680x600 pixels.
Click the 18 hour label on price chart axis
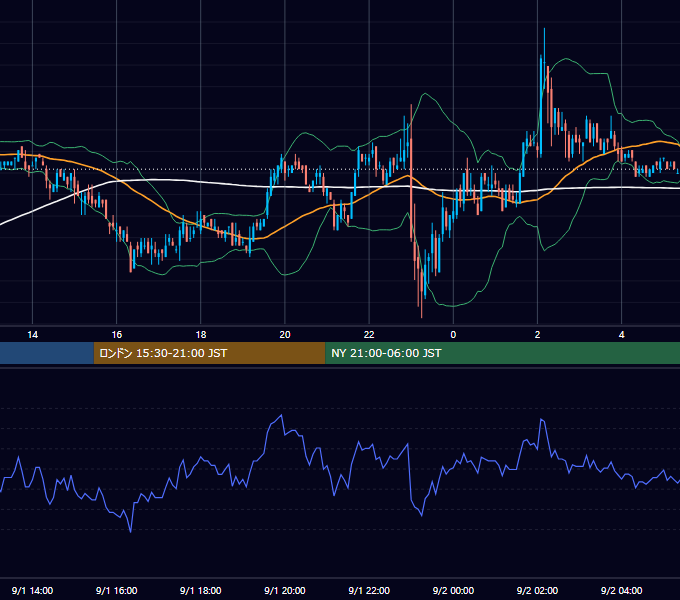click(201, 335)
